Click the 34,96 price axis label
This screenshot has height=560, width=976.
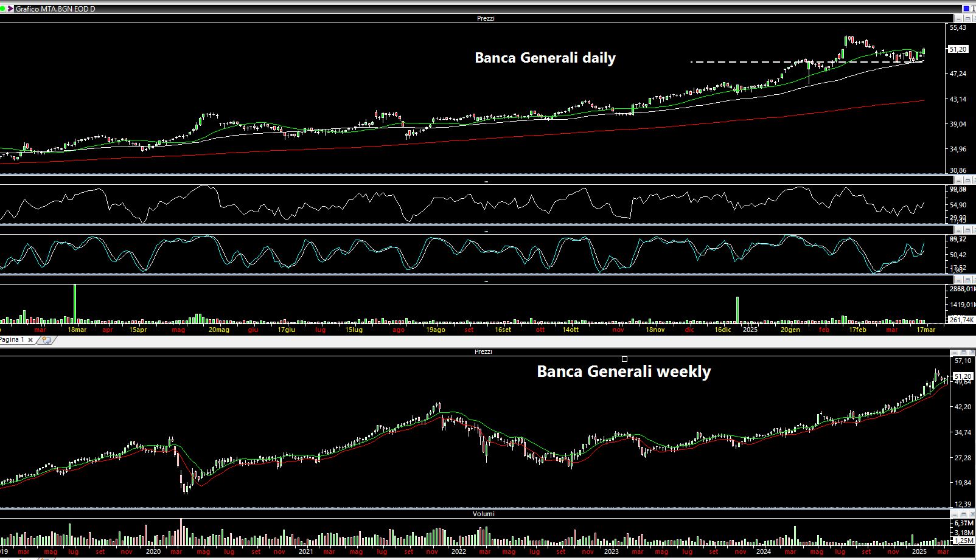coord(958,149)
